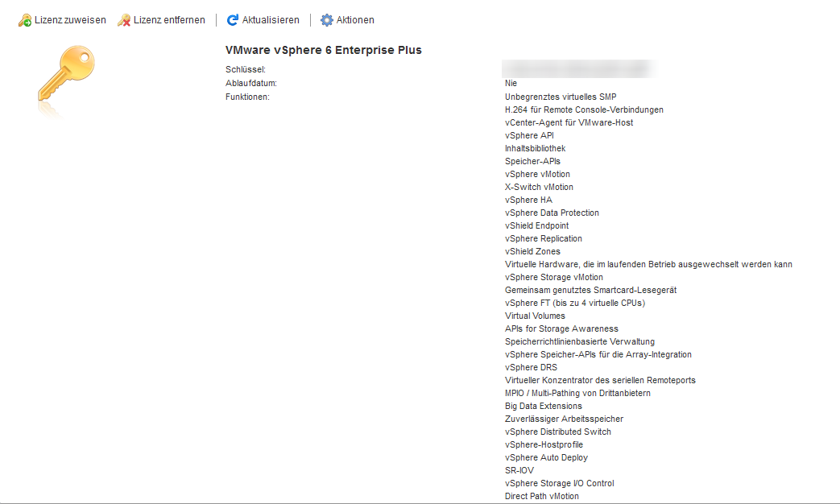Click vCenter-Agent für VMware-Host entry
The image size is (840, 504).
click(x=569, y=122)
